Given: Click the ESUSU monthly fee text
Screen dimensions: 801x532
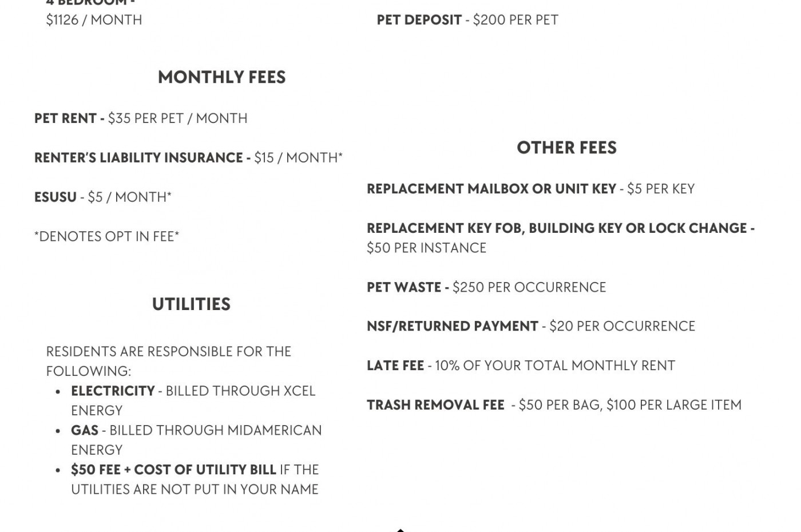Looking at the screenshot, I should coord(103,197).
